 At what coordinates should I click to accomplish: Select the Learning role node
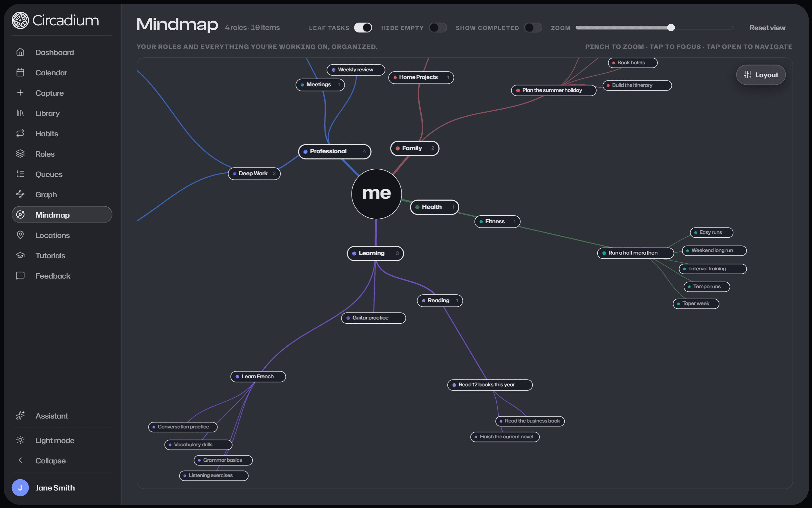click(375, 253)
